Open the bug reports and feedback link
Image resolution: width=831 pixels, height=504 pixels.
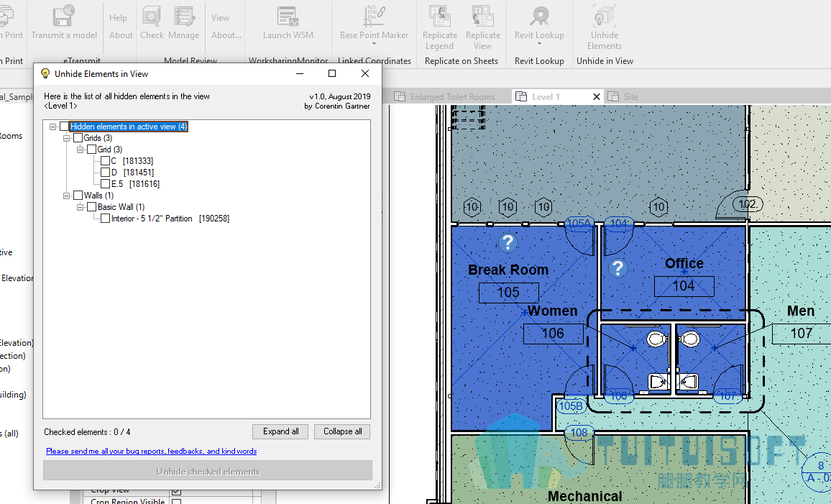(x=151, y=451)
